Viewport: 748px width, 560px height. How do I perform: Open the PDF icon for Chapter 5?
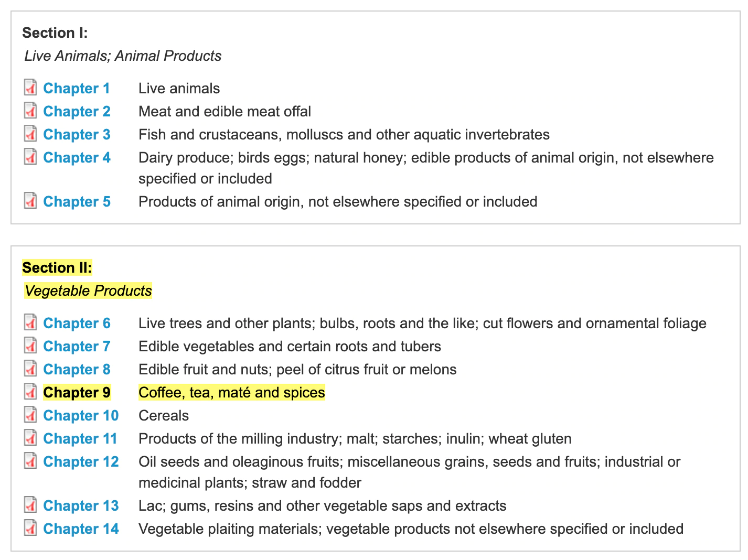pos(30,201)
